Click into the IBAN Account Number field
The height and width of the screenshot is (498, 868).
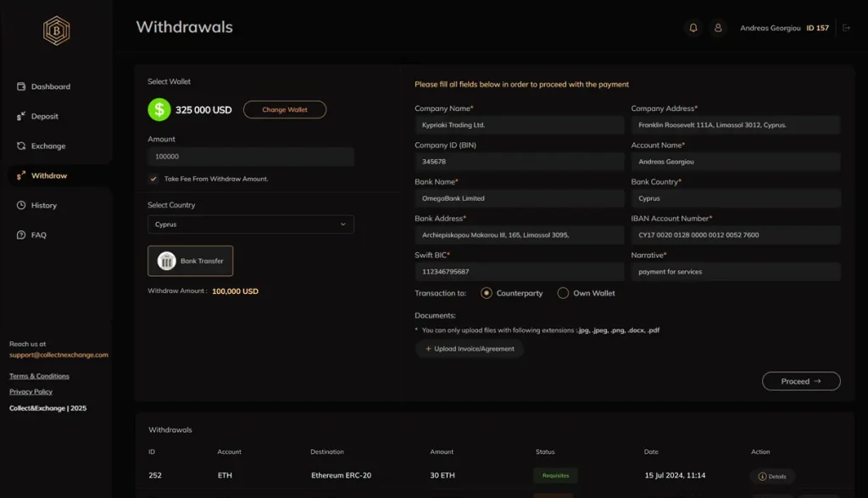tap(735, 235)
